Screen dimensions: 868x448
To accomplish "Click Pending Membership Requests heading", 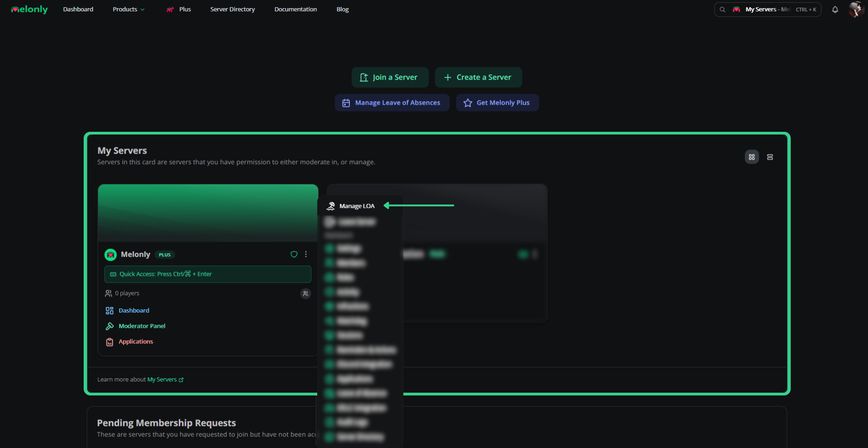I will point(167,423).
